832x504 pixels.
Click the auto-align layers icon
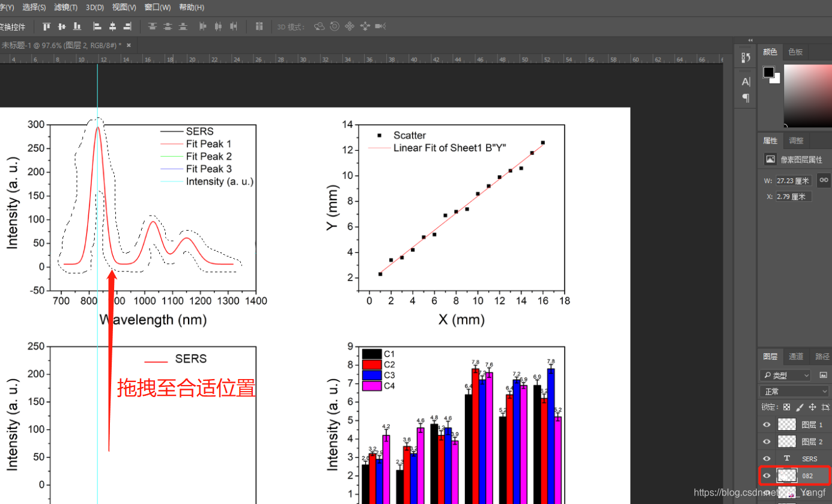[x=260, y=26]
